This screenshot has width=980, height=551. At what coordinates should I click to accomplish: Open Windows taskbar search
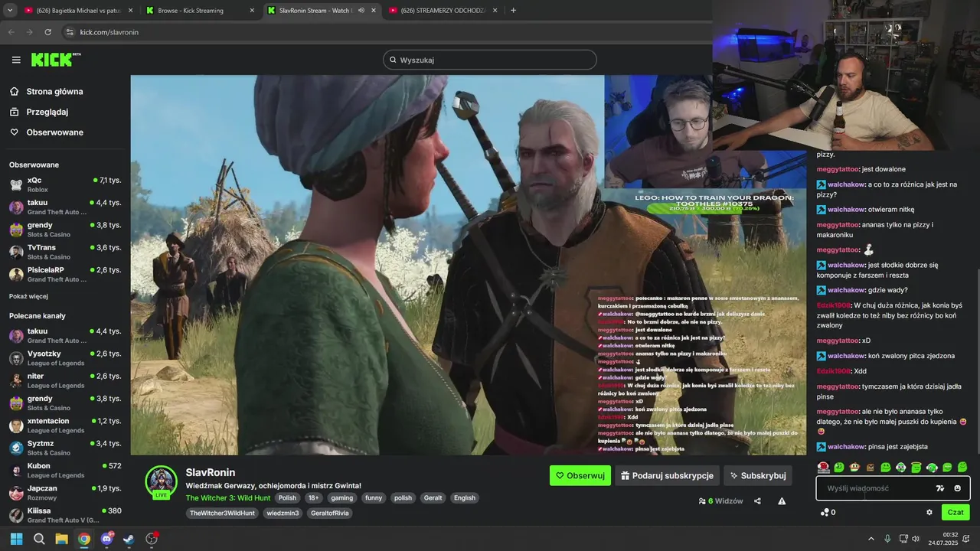click(39, 539)
